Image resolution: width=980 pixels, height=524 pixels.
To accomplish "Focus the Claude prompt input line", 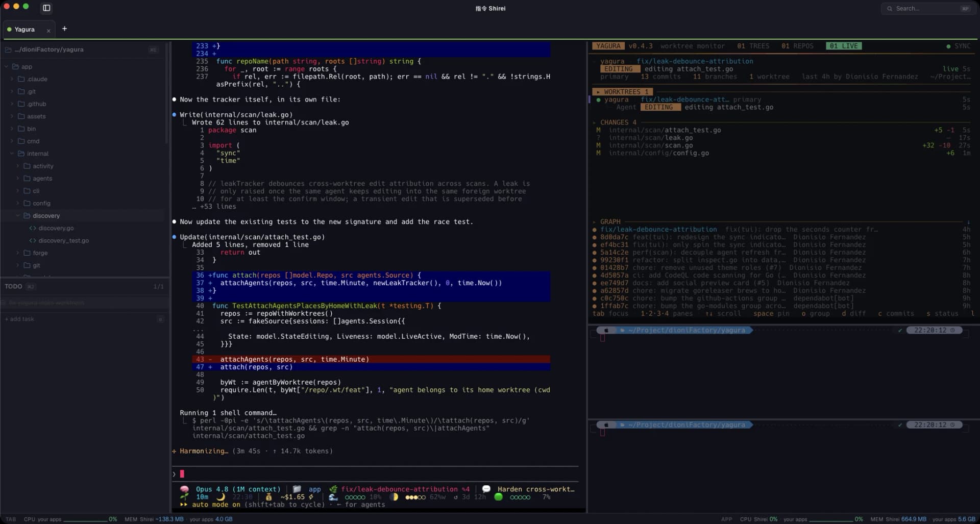I will 375,474.
